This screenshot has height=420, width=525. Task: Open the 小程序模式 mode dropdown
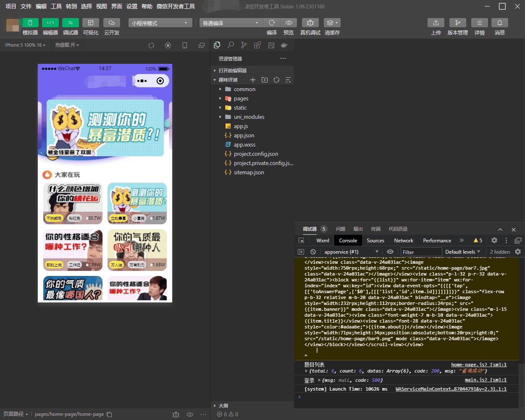point(160,23)
